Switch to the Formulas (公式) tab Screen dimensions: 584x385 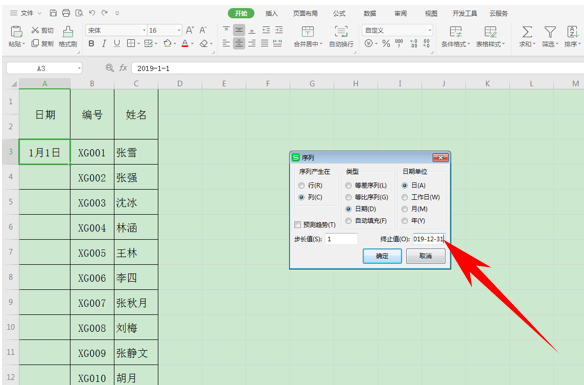pyautogui.click(x=339, y=13)
